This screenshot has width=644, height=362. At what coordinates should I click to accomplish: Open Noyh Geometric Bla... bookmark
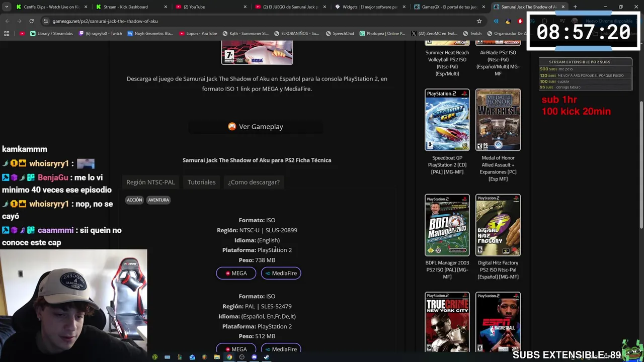[150, 33]
